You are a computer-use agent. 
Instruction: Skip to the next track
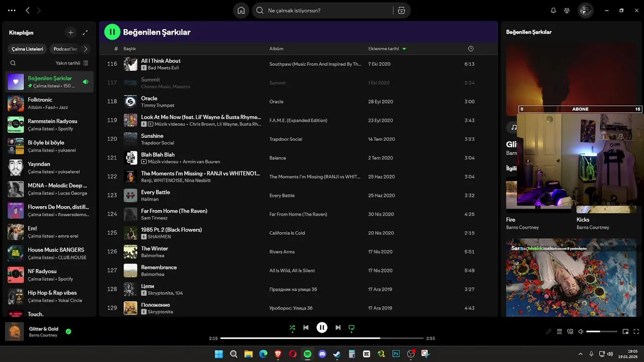tap(338, 328)
